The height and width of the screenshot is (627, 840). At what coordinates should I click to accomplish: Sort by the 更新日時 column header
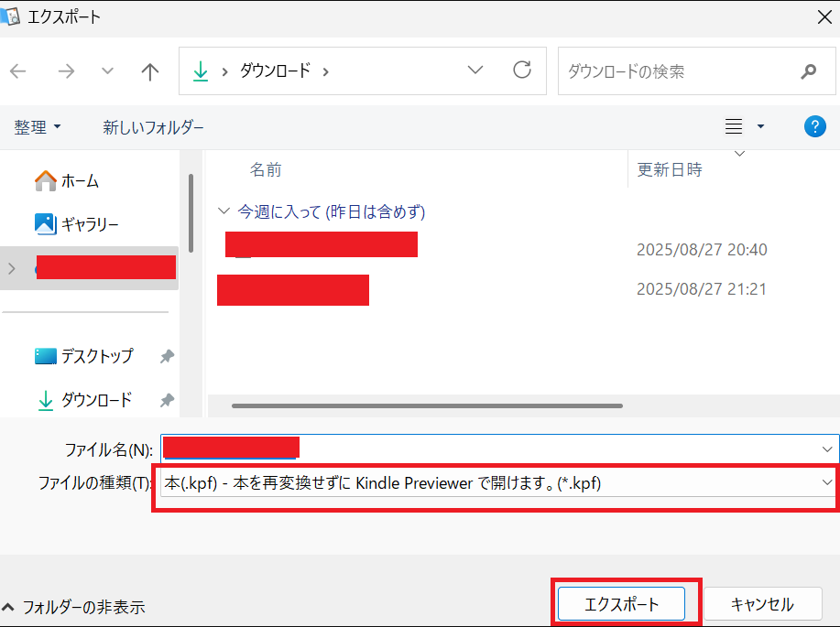point(670,169)
